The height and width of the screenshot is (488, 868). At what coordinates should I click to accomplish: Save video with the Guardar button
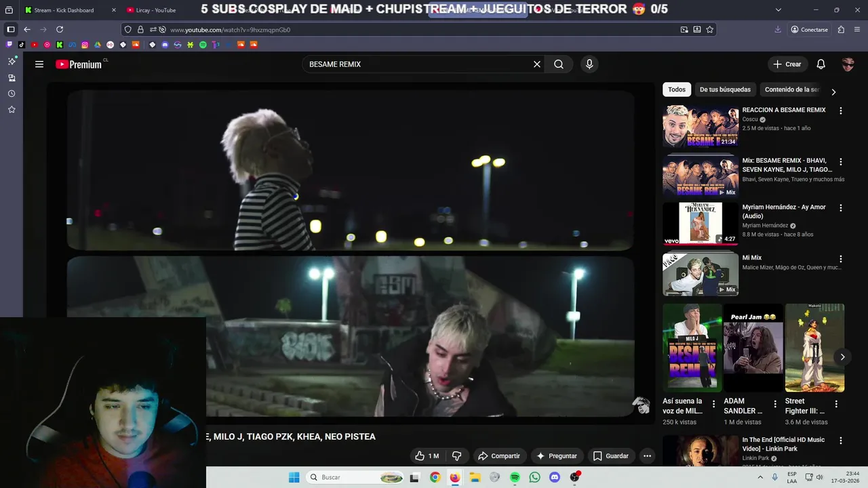point(611,456)
